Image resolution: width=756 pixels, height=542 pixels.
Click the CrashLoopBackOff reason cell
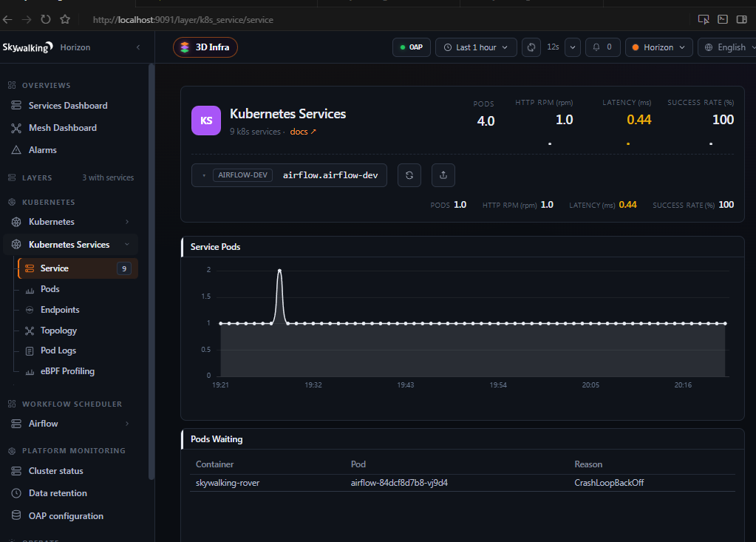click(x=609, y=483)
